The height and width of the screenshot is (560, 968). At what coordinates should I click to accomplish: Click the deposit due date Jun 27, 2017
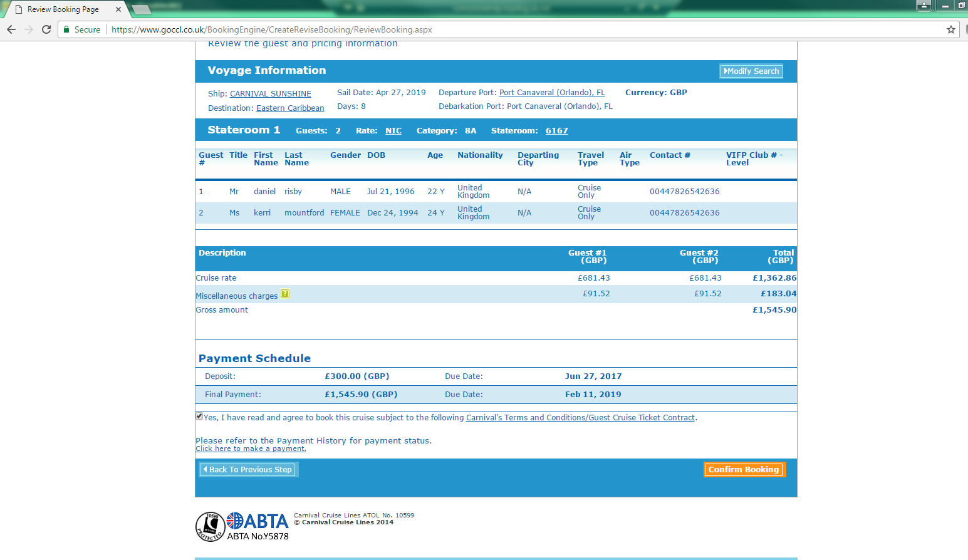coord(593,376)
